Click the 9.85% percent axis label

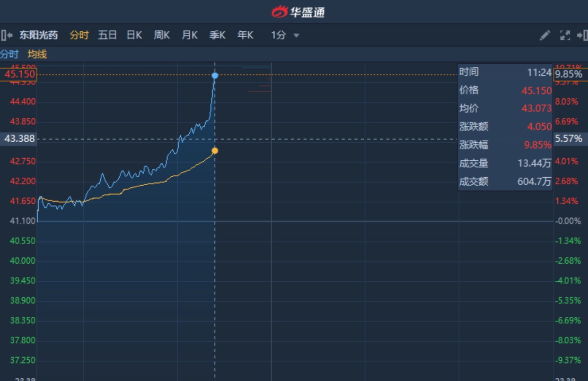point(569,74)
